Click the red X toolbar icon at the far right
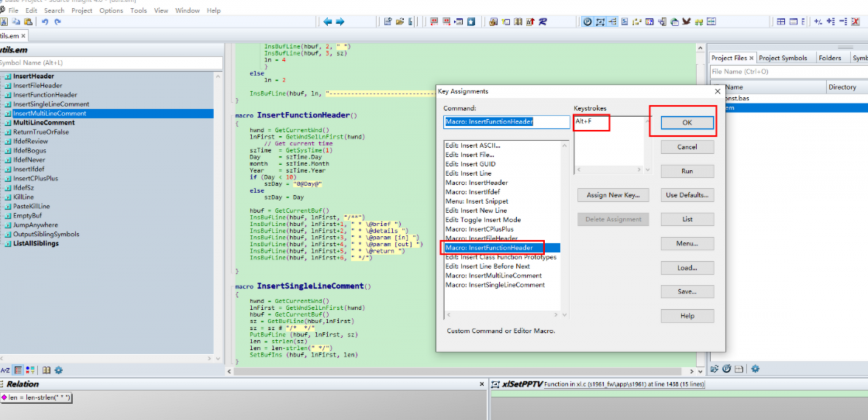Image resolution: width=868 pixels, height=420 pixels. [855, 22]
